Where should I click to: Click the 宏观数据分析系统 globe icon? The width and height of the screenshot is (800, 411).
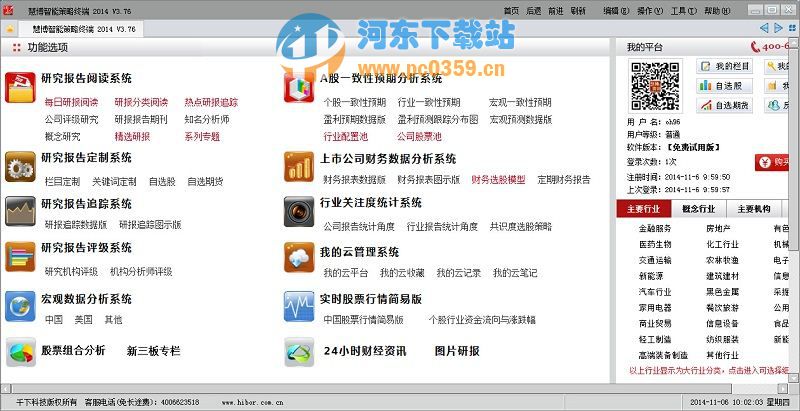20,306
